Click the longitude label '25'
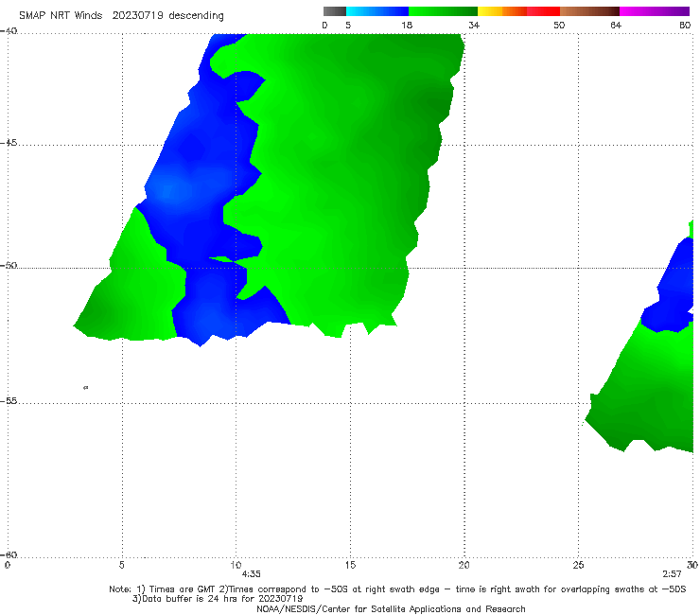700x615 pixels. click(x=578, y=565)
